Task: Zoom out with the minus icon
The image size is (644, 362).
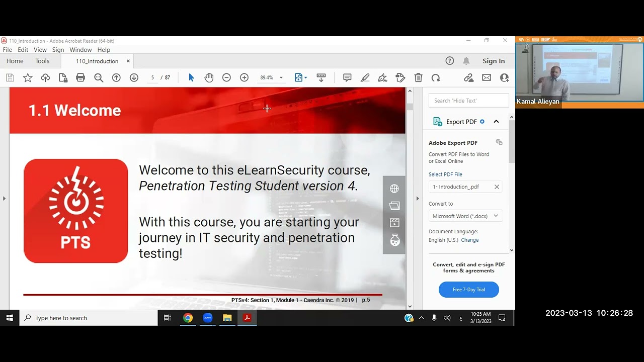Action: (226, 77)
